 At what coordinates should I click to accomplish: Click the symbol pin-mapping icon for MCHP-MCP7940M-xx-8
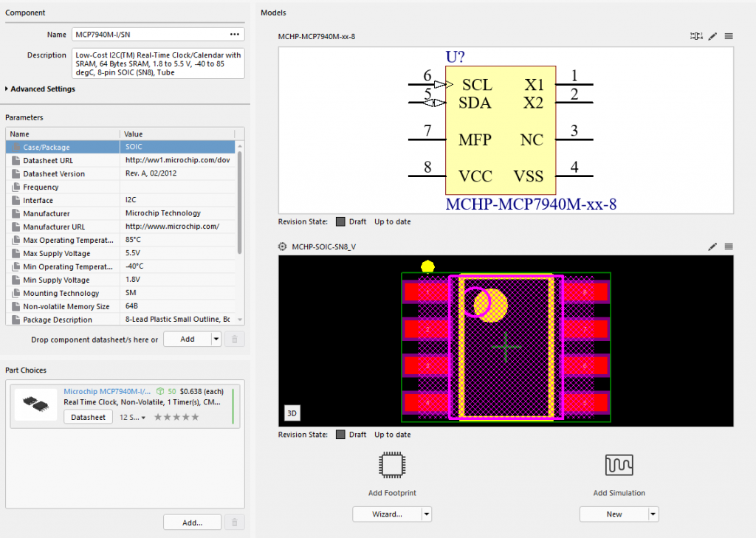click(695, 36)
